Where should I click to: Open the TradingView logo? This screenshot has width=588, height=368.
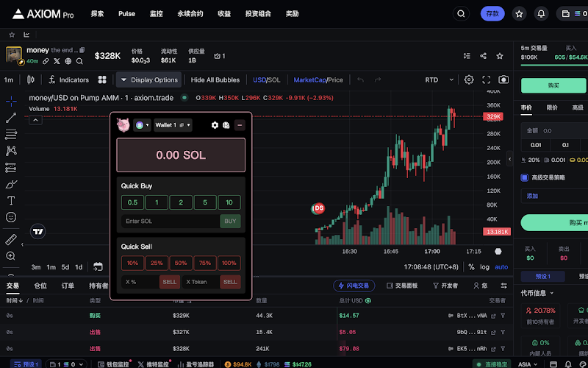point(37,232)
